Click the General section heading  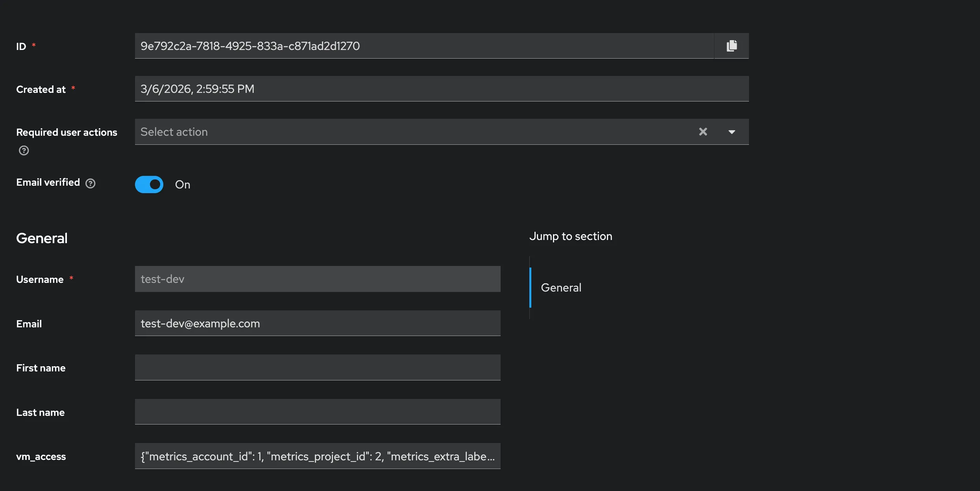pos(42,238)
